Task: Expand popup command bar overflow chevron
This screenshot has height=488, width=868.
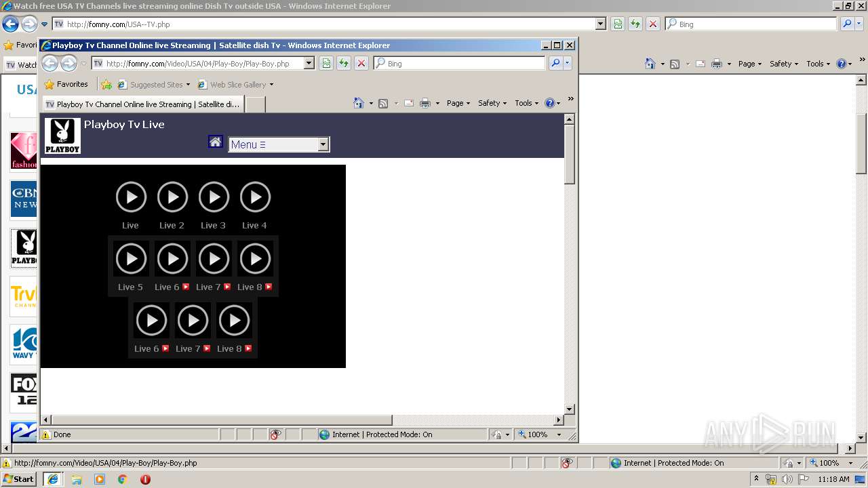Action: [x=570, y=99]
